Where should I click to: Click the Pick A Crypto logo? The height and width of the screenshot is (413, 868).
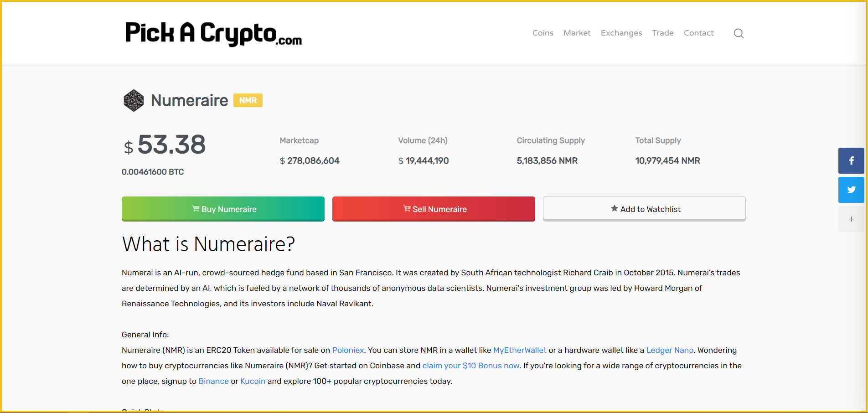pos(213,33)
